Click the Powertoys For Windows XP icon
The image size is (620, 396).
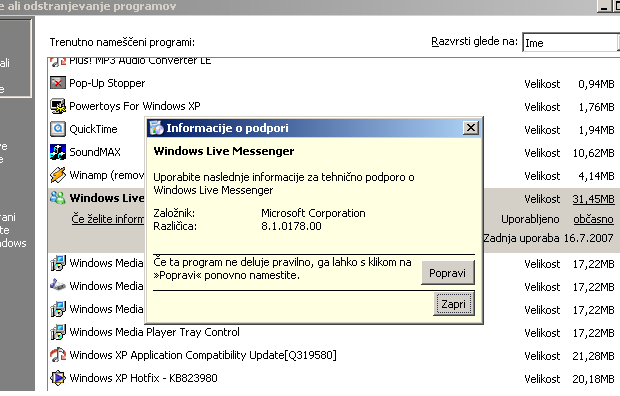[x=58, y=106]
